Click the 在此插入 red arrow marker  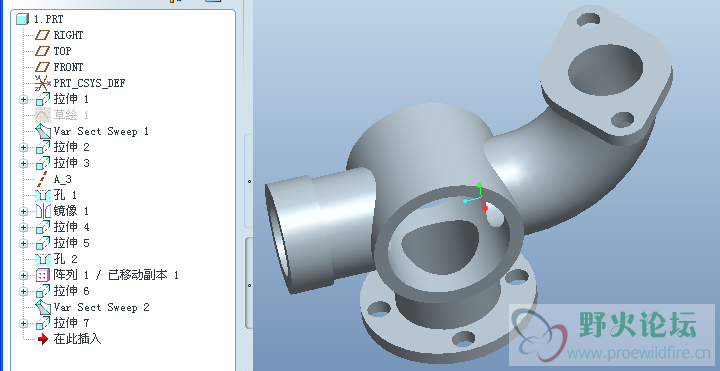tap(43, 339)
